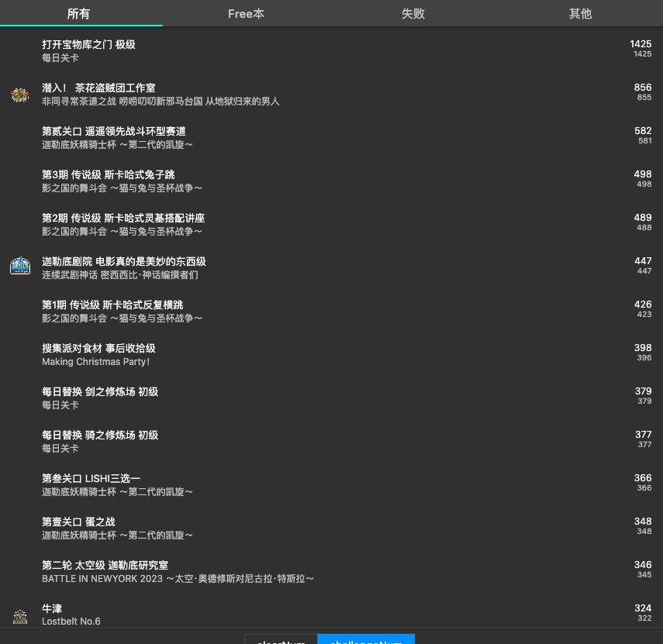Click the highlighted challengeNum button
Viewport: 663px width, 644px height.
click(366, 641)
